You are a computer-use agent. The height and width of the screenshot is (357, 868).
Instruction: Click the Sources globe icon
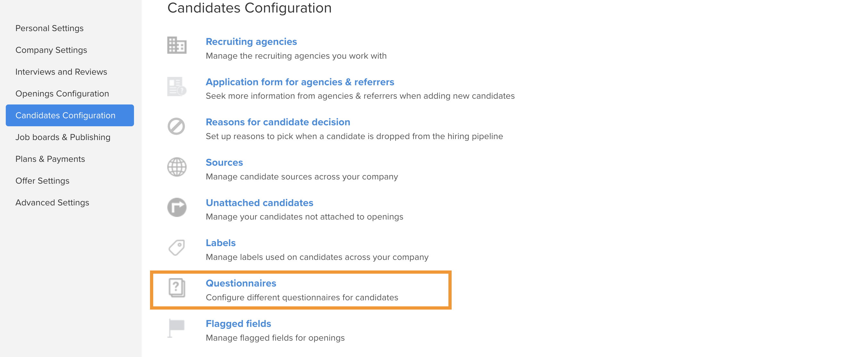click(x=177, y=167)
